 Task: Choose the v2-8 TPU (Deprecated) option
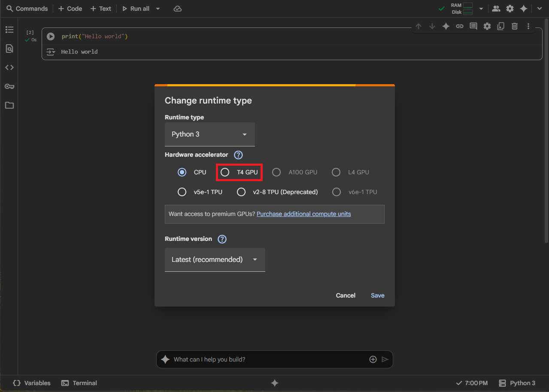click(x=241, y=192)
